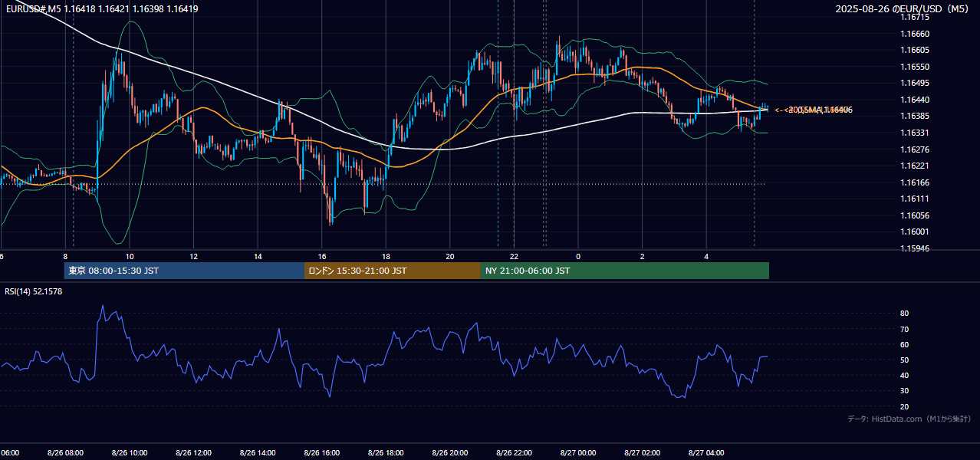Select price axis label 1.16440
Screen dimensions: 980x460
pos(915,100)
